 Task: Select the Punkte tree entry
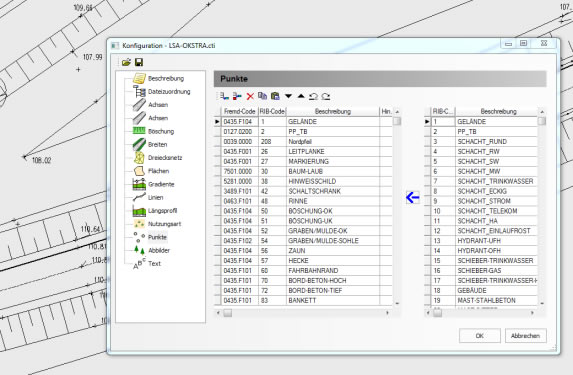coord(157,237)
